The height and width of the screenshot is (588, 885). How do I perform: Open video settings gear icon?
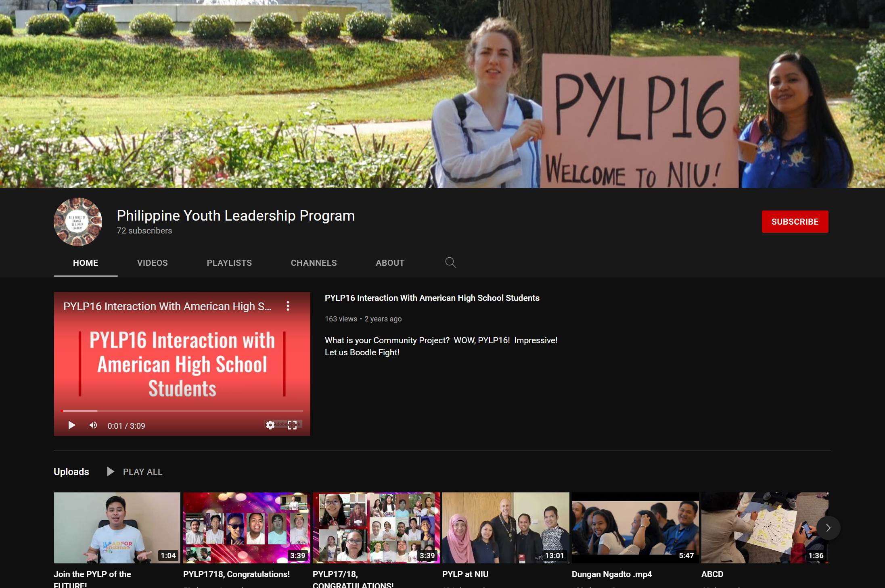[270, 425]
